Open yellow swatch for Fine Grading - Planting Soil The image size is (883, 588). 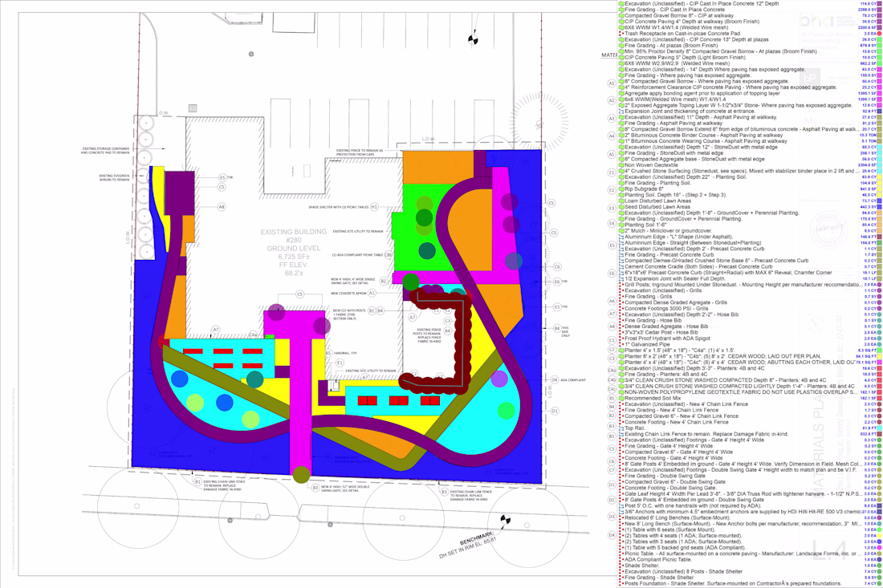pos(880,183)
